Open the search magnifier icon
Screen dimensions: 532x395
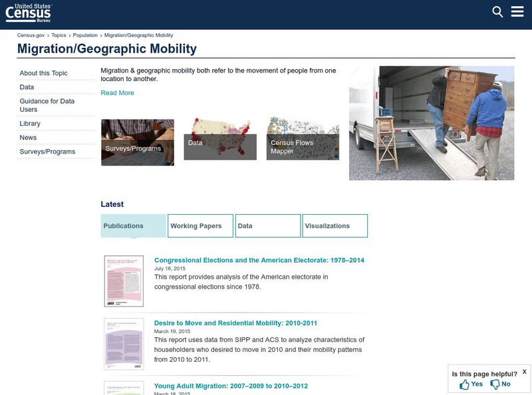pos(496,11)
